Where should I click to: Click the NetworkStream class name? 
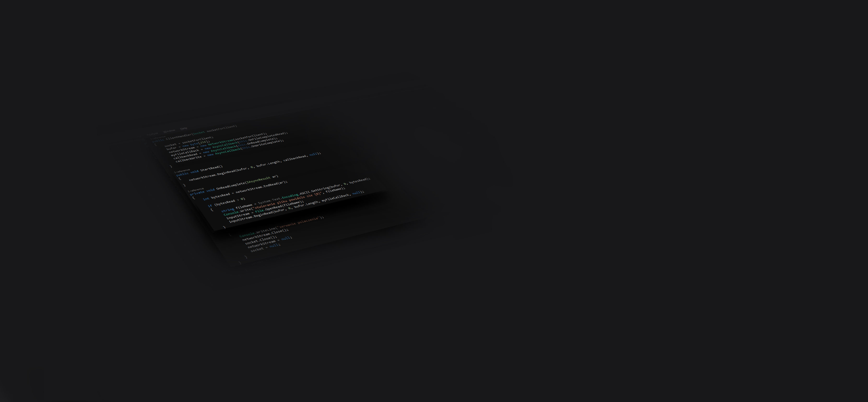tap(220, 142)
